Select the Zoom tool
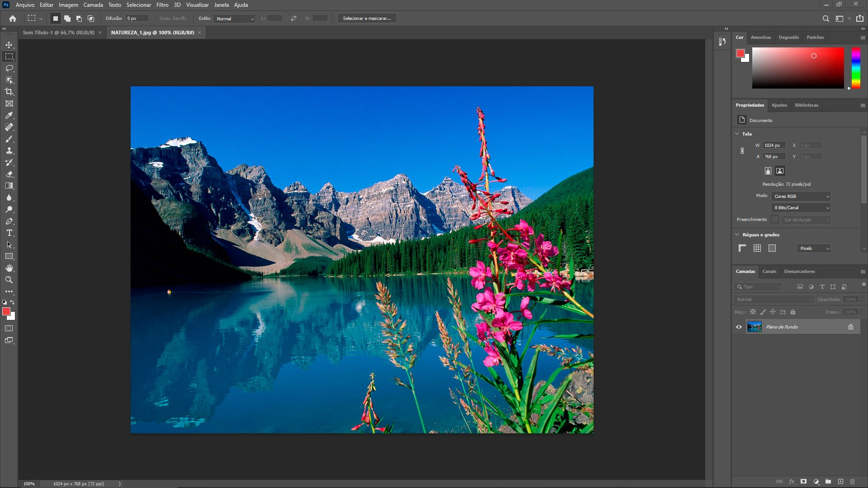This screenshot has width=868, height=488. (9, 280)
